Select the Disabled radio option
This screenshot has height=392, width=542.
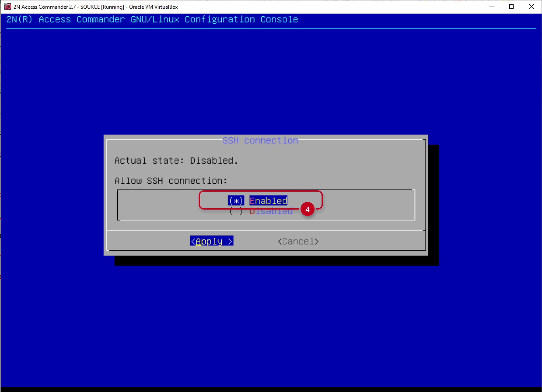[261, 211]
